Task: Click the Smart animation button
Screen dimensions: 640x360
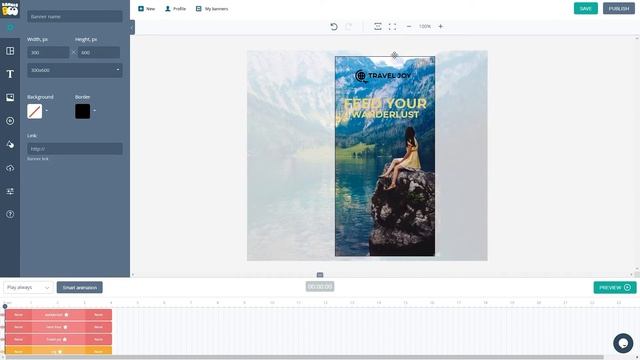Action: [80, 287]
